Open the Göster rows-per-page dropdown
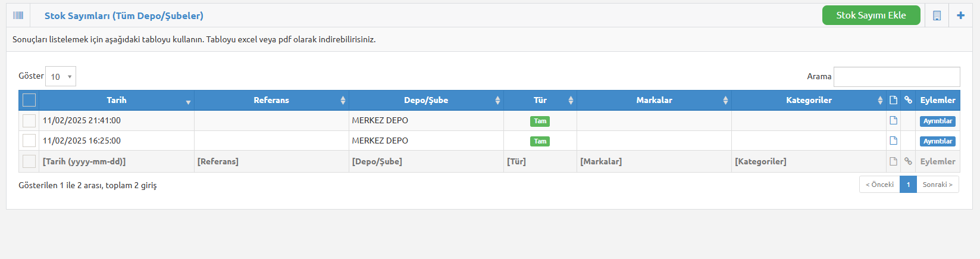The height and width of the screenshot is (259, 980). coord(61,76)
